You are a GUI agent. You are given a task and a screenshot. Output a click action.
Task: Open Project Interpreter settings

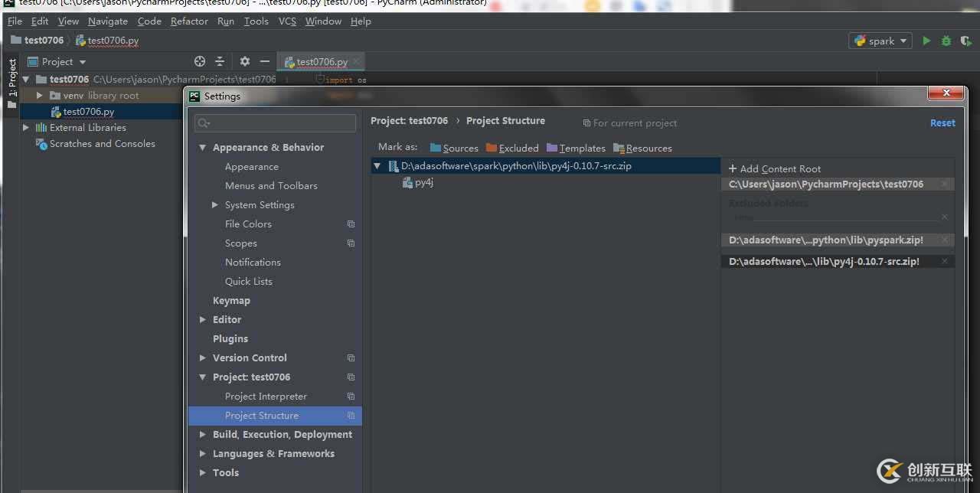(266, 397)
